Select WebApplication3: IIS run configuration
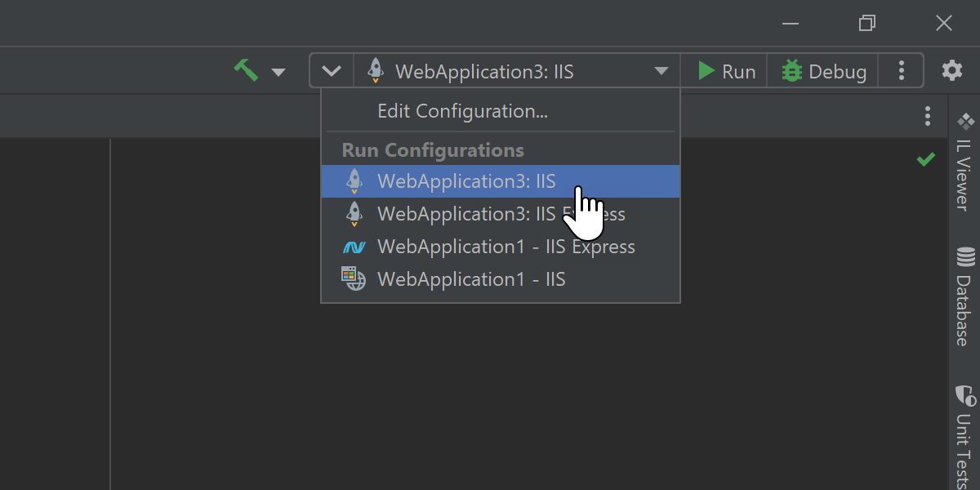 tap(466, 181)
